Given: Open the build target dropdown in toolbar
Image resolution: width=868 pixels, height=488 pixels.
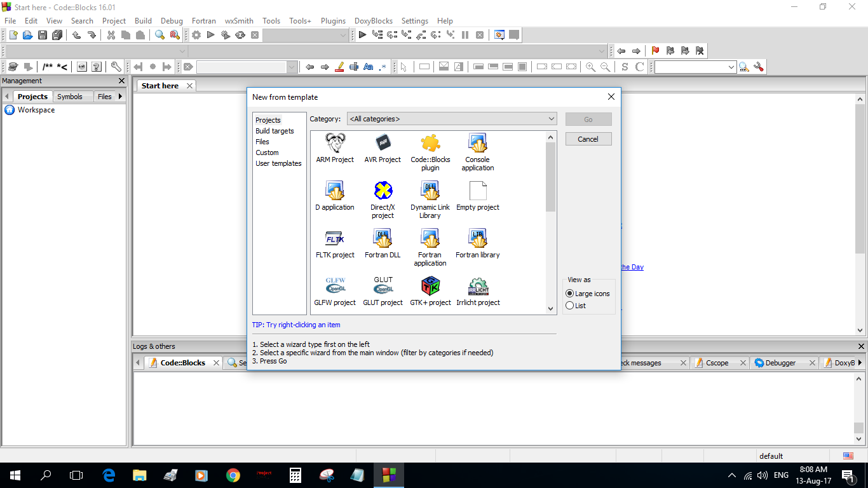Looking at the screenshot, I should [x=306, y=35].
